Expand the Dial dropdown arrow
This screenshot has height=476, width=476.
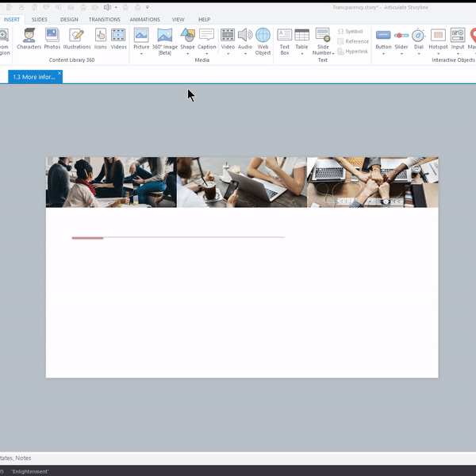point(419,54)
